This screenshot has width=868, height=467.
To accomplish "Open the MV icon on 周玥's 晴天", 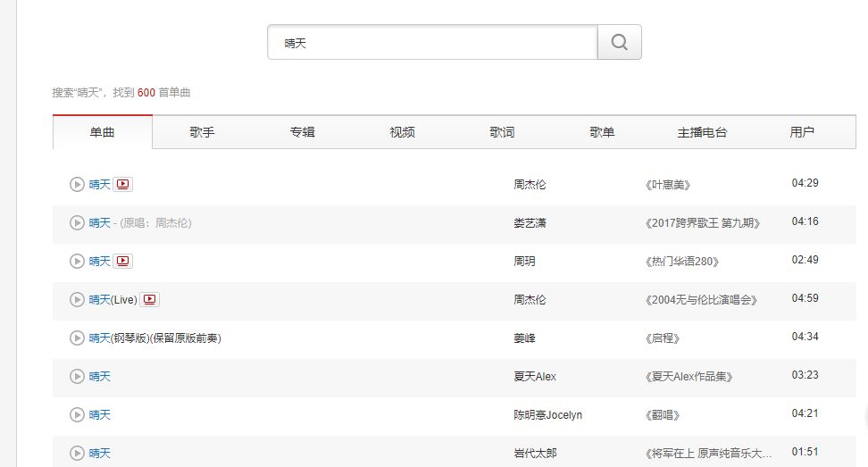I will [x=123, y=262].
